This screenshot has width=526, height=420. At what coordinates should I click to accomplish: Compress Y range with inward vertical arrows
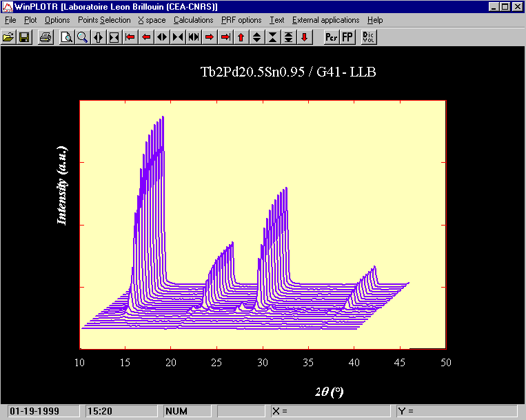273,37
